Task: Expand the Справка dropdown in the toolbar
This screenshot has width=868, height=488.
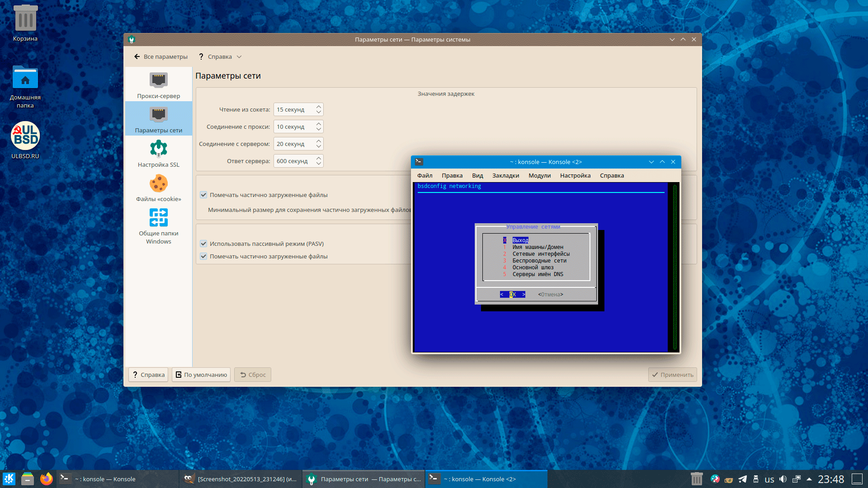Action: point(221,56)
